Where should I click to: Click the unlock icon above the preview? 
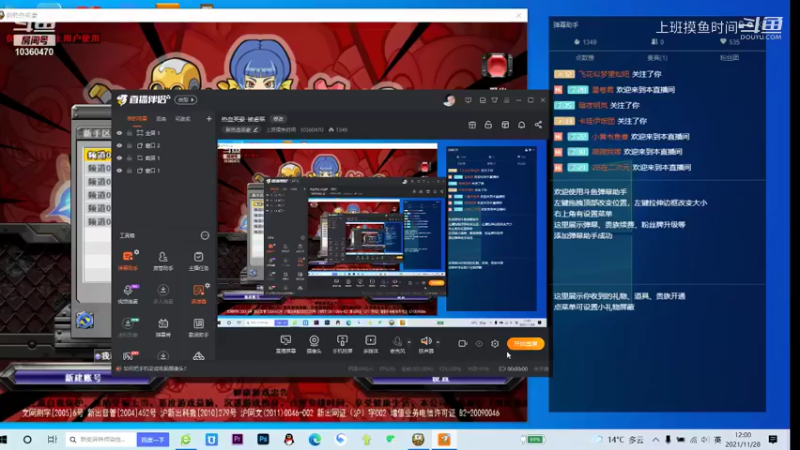[488, 125]
